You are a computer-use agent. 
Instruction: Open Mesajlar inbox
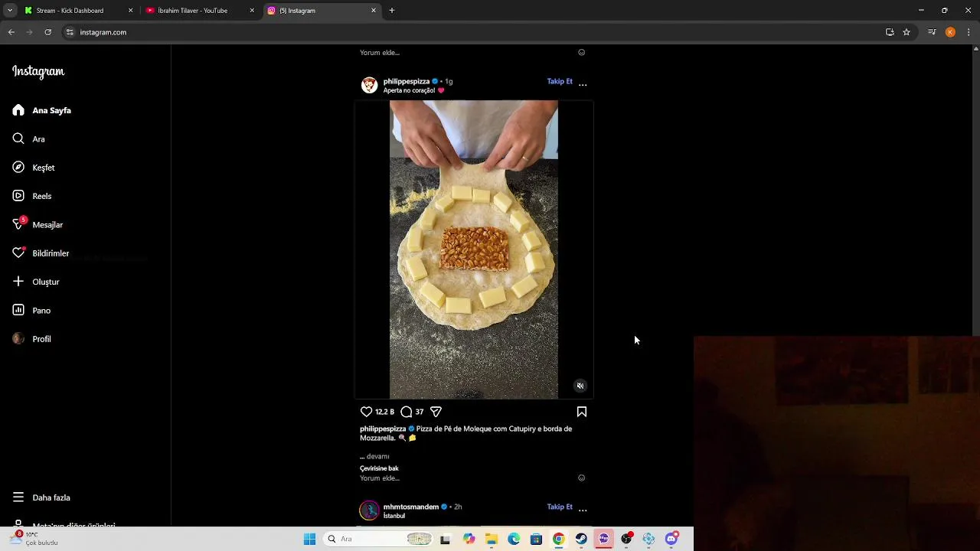point(47,225)
